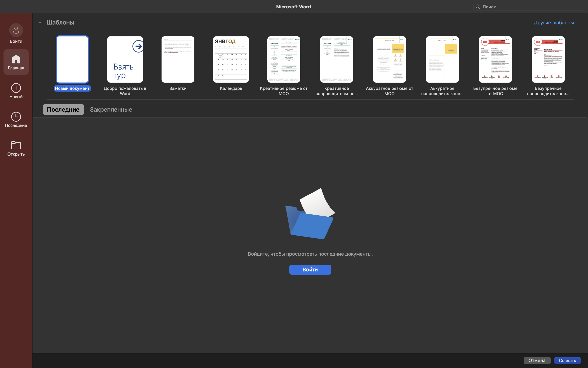Select Креативное резюме от MOO template
The height and width of the screenshot is (368, 588).
tap(284, 59)
